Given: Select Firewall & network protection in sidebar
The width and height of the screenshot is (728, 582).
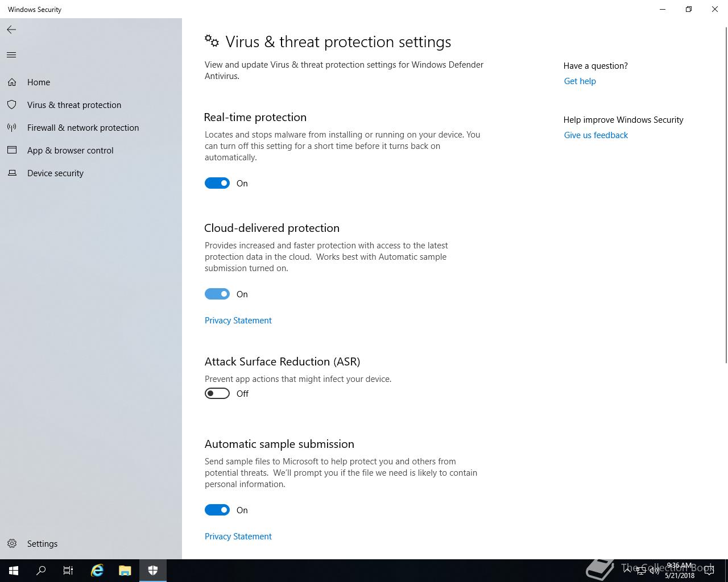Looking at the screenshot, I should point(91,128).
